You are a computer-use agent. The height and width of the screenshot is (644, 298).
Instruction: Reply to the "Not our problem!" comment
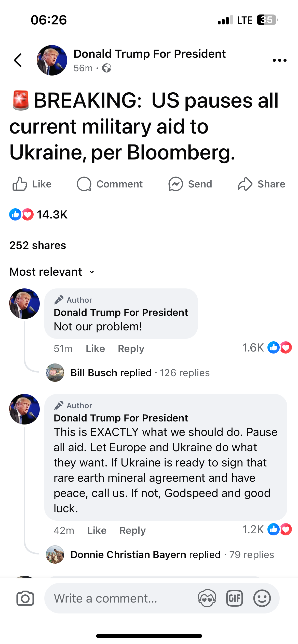[x=131, y=348]
